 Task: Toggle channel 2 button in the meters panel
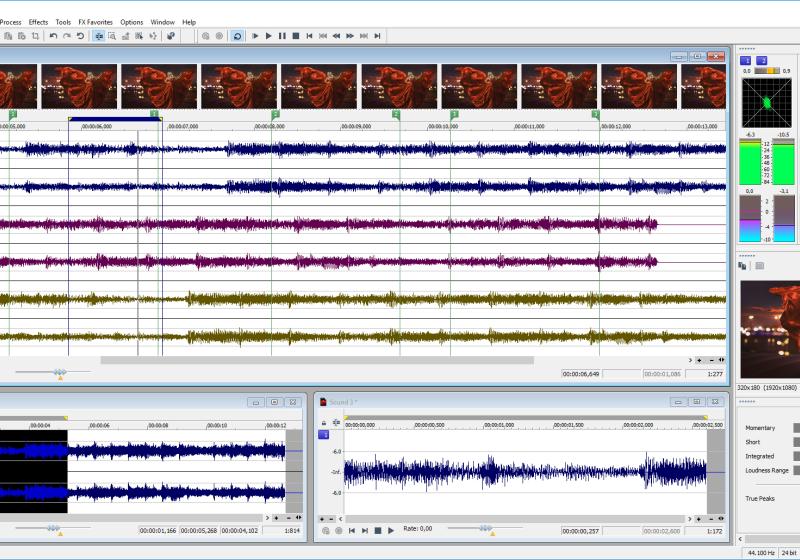[763, 61]
